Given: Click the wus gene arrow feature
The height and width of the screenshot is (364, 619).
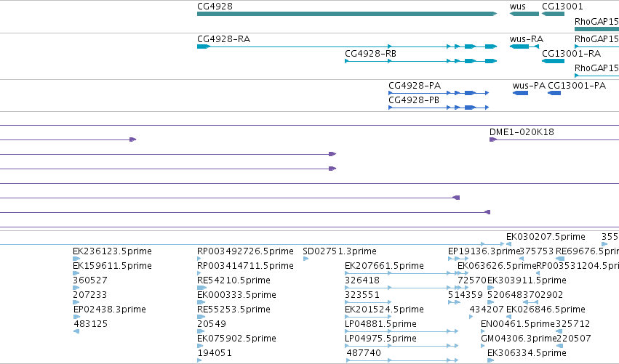Looking at the screenshot, I should 524,14.
